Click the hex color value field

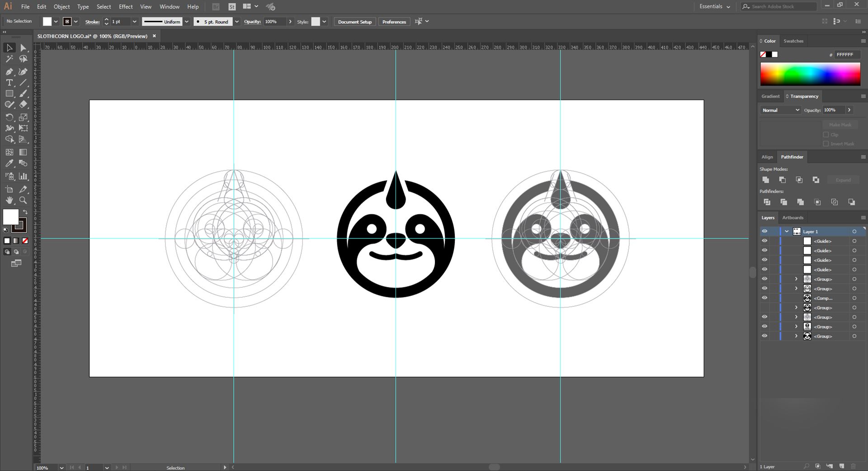(847, 54)
